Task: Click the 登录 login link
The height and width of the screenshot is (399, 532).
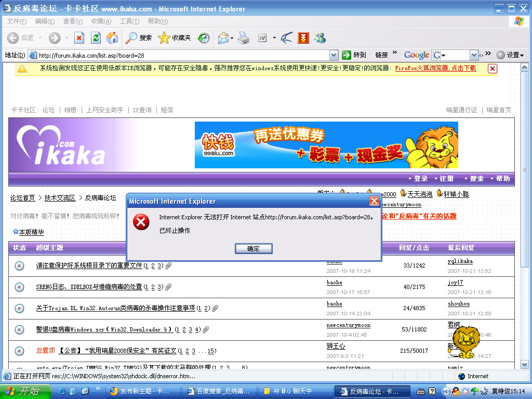Action: [420, 179]
